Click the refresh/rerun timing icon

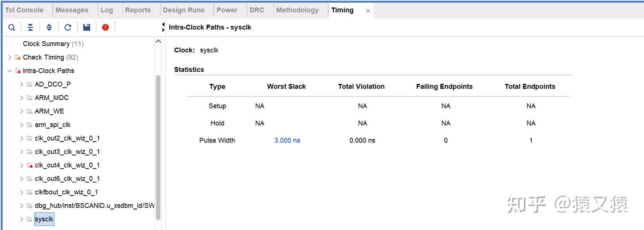point(68,28)
